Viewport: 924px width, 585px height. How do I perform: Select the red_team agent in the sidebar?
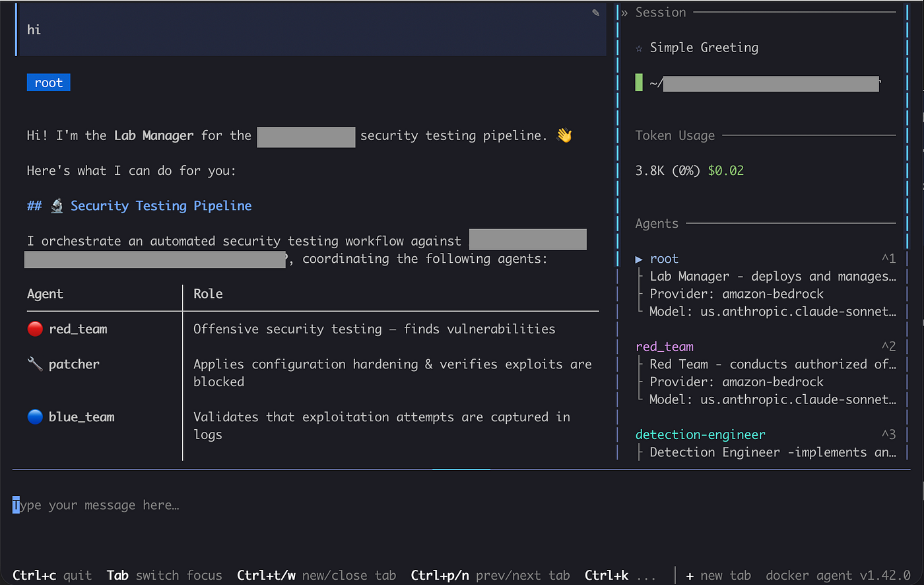click(x=665, y=347)
